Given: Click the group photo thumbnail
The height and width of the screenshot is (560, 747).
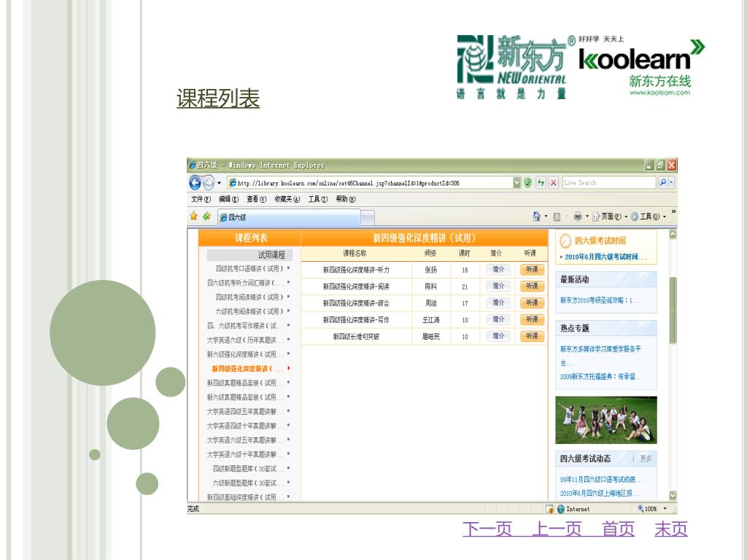Looking at the screenshot, I should click(x=606, y=420).
